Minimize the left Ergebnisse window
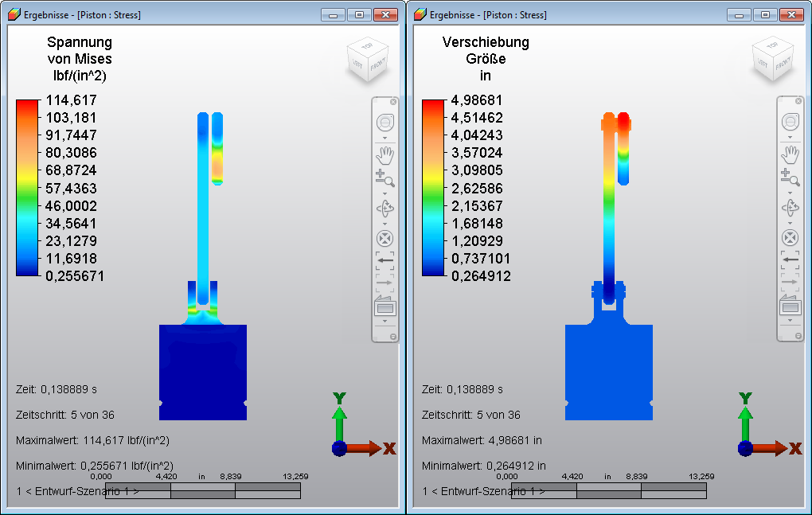 tap(333, 14)
